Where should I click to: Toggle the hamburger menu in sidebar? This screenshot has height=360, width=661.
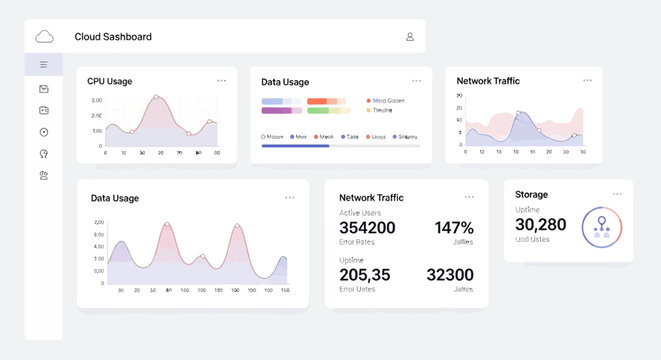point(43,64)
